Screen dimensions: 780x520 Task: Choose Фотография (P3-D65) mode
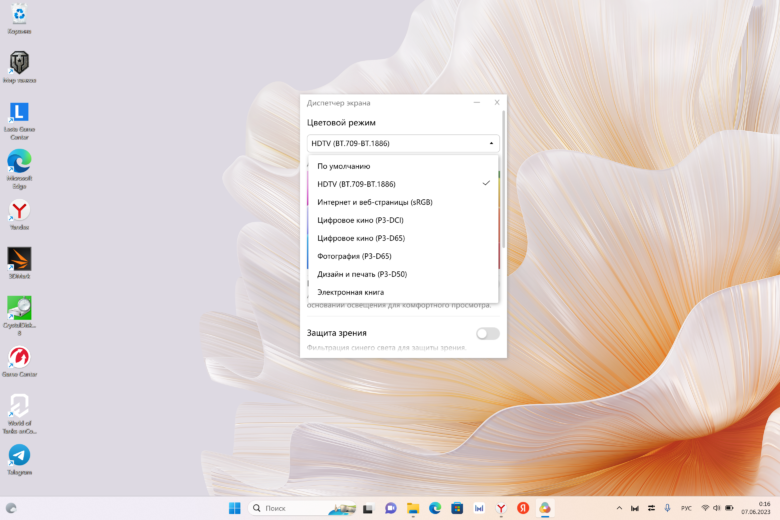point(403,256)
